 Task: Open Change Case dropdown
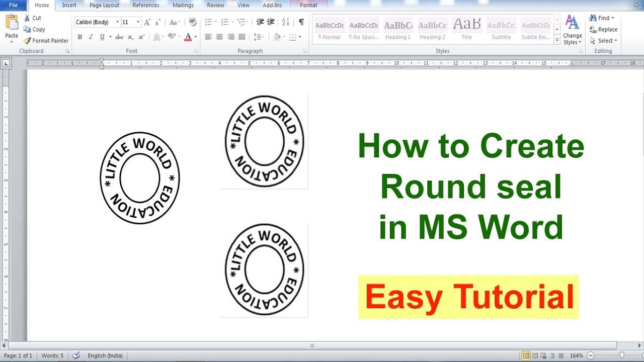[x=175, y=22]
